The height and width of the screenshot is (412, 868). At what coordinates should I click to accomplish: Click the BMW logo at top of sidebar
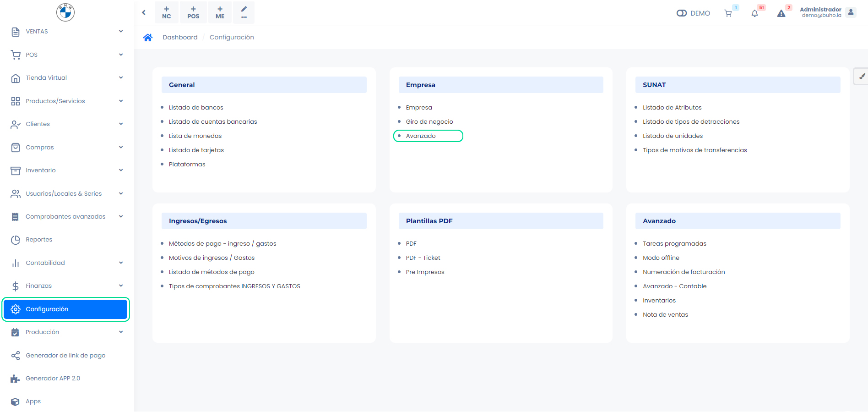point(65,12)
